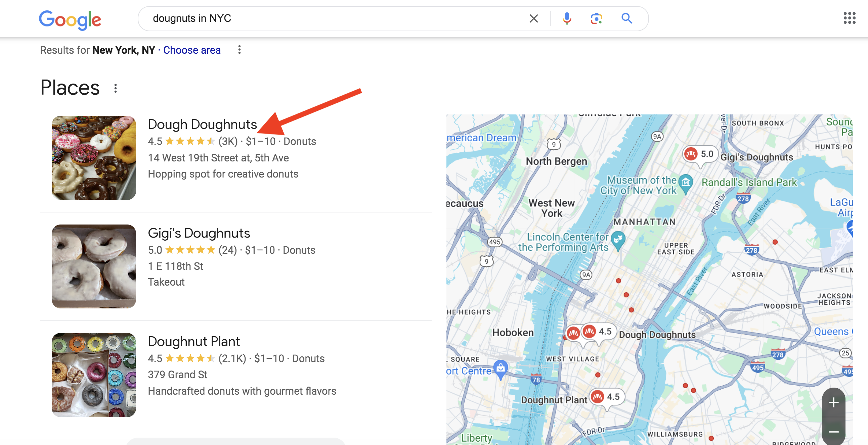The image size is (868, 445).
Task: Click the blue search magnifier icon
Action: pyautogui.click(x=626, y=18)
